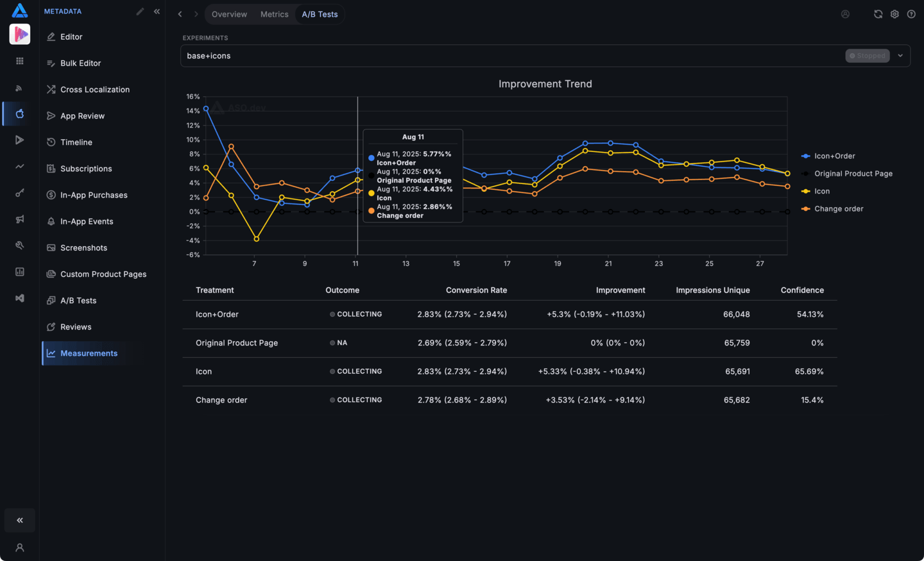Click the 65.69% confidence value

(809, 372)
